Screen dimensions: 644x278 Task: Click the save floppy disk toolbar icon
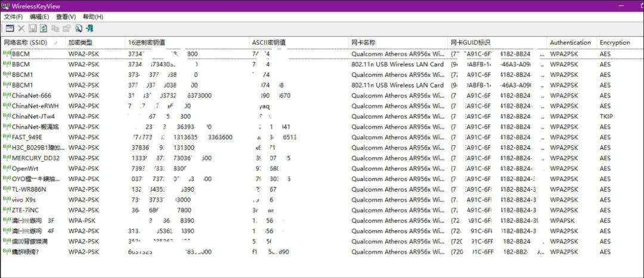[x=32, y=29]
